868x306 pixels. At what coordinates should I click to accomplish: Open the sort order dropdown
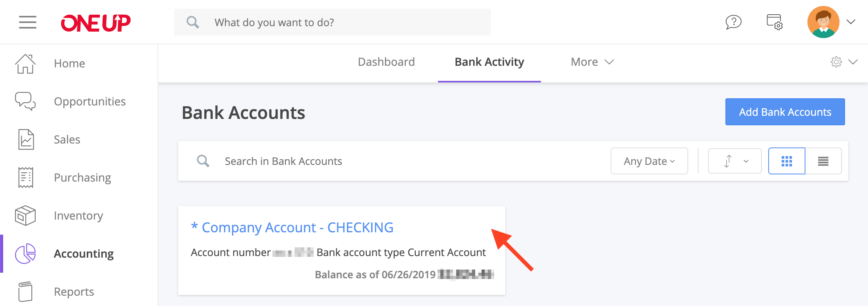[x=735, y=161]
